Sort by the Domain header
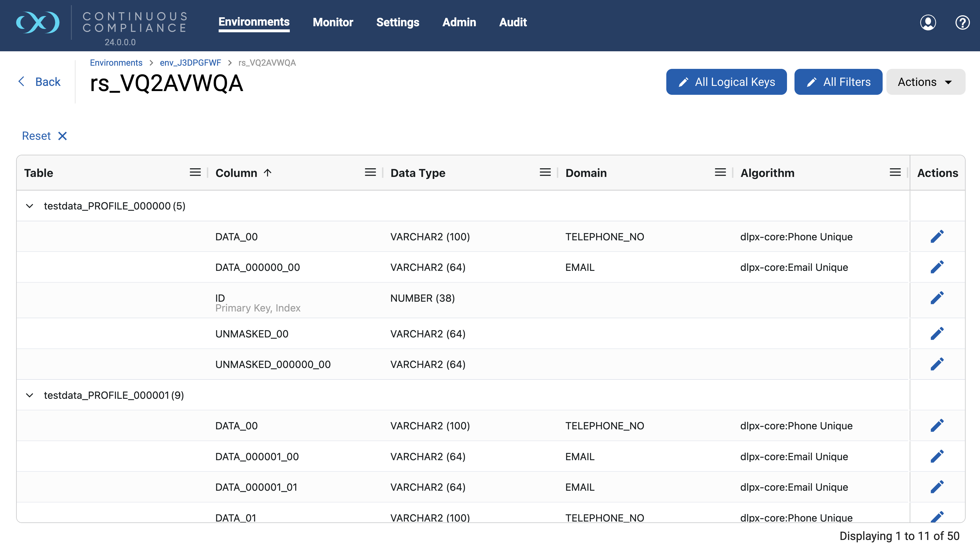 (x=586, y=173)
